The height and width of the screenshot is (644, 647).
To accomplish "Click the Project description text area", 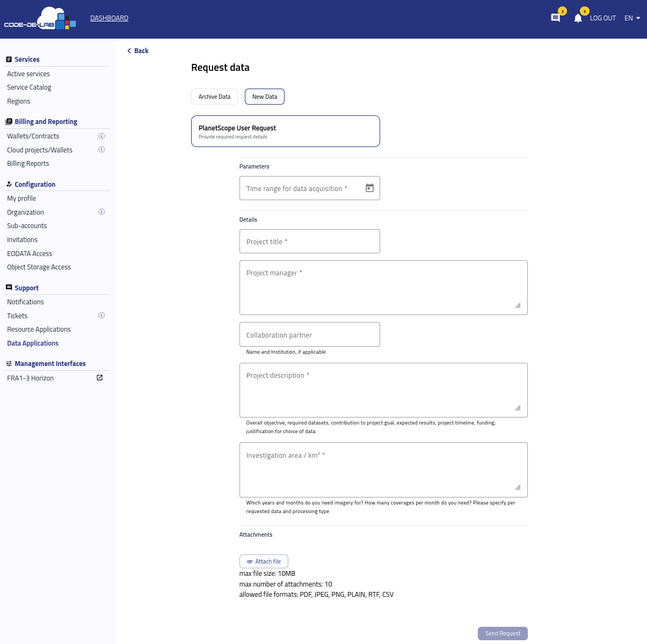I will pyautogui.click(x=383, y=390).
